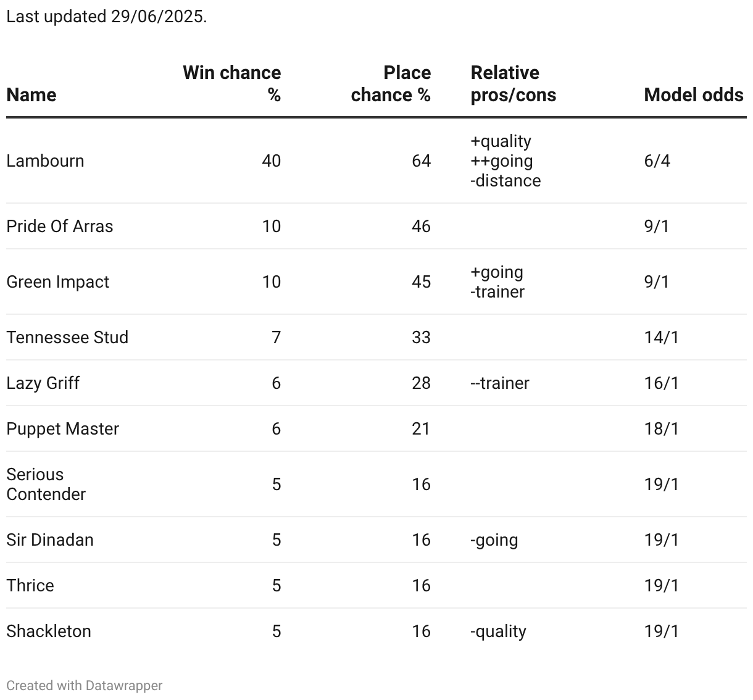Click Lambourn's 6/4 model odds

click(657, 161)
